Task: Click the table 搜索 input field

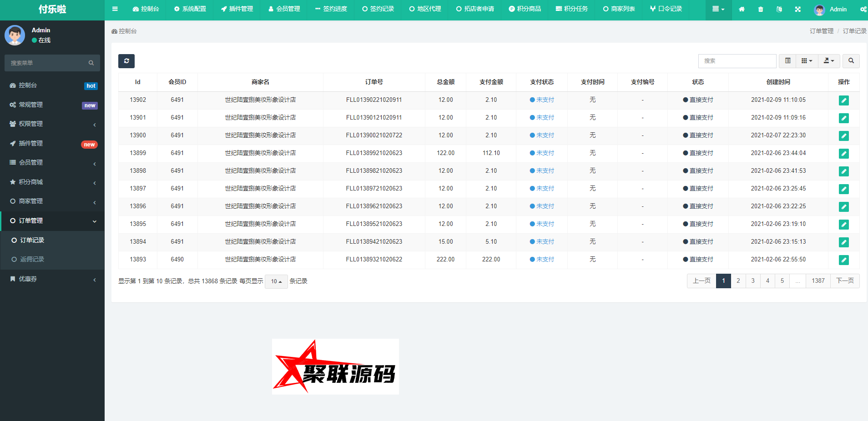Action: 737,61
